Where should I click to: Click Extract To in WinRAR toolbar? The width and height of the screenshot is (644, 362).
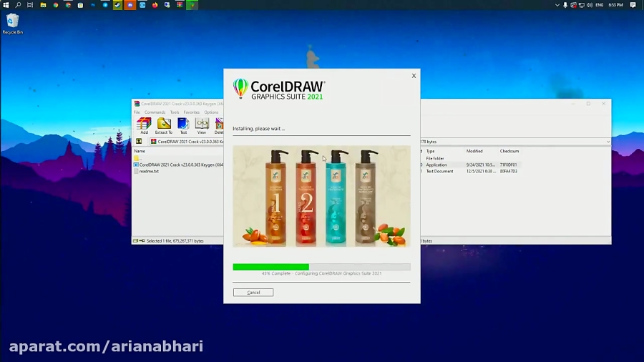click(163, 126)
